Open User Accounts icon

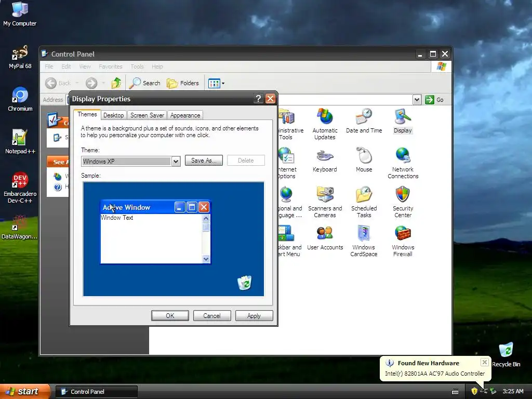[x=325, y=238]
